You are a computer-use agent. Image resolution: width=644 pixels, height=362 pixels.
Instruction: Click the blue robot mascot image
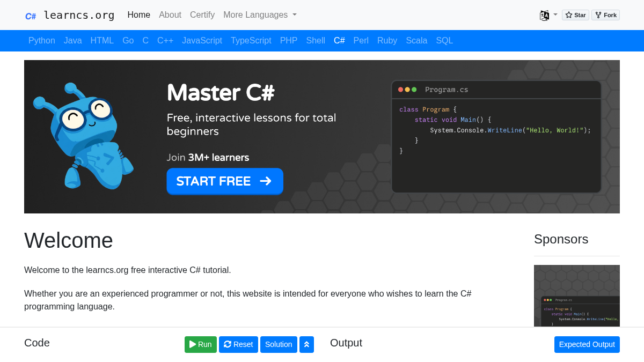click(83, 136)
